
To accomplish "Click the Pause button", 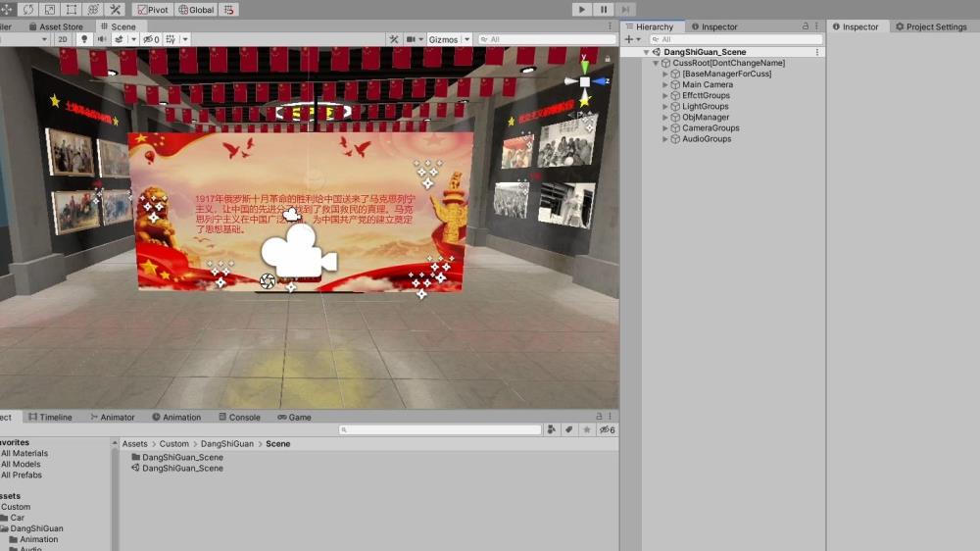I will click(604, 10).
